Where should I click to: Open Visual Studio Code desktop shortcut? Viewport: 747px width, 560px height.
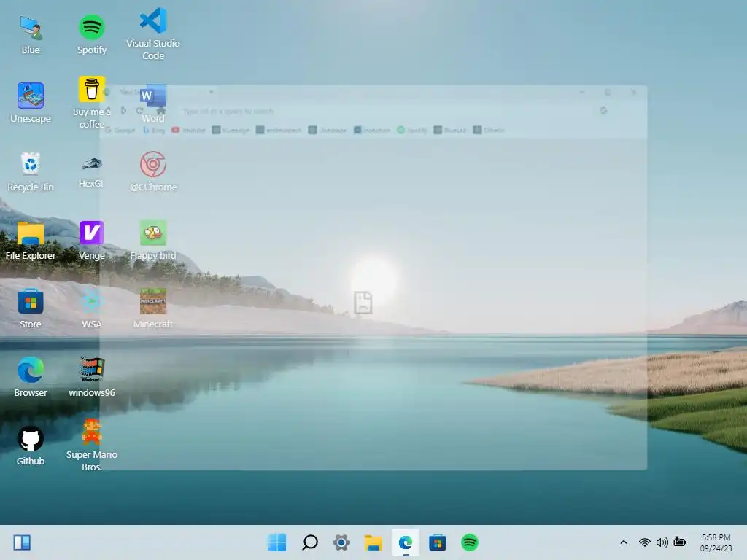pyautogui.click(x=153, y=34)
